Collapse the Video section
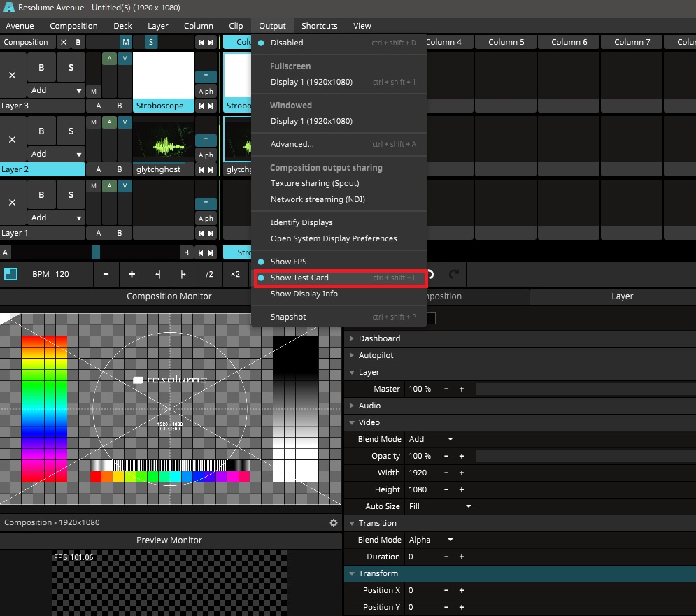 [x=352, y=422]
